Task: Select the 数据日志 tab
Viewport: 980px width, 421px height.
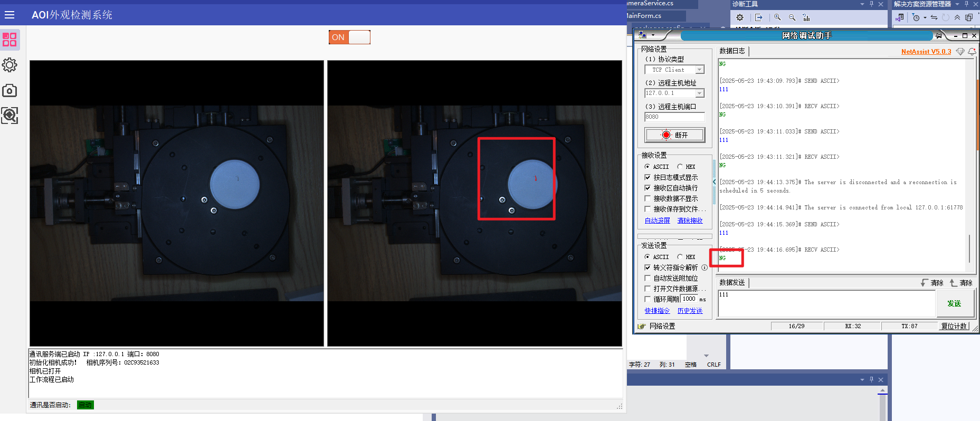Action: [732, 51]
